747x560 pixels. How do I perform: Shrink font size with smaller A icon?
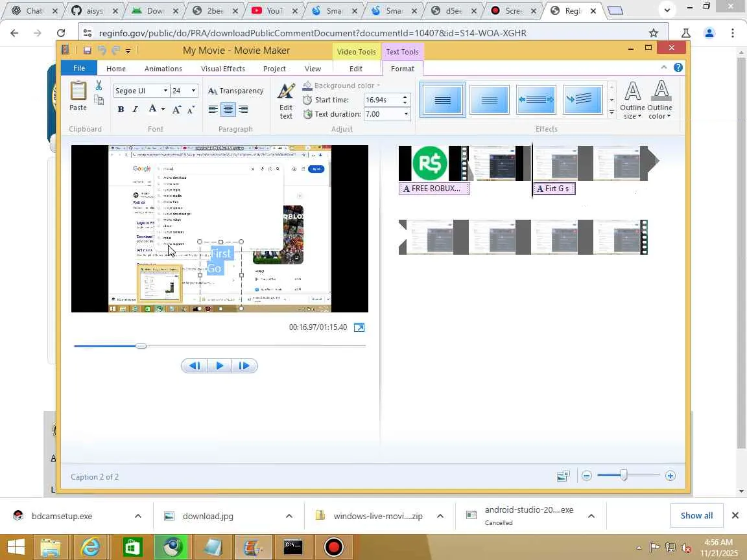coord(191,110)
